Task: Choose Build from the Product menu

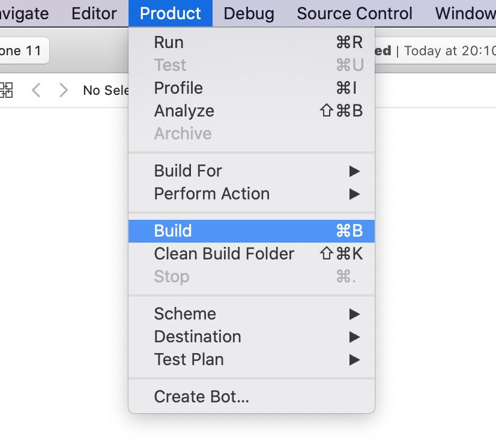Action: [x=252, y=231]
